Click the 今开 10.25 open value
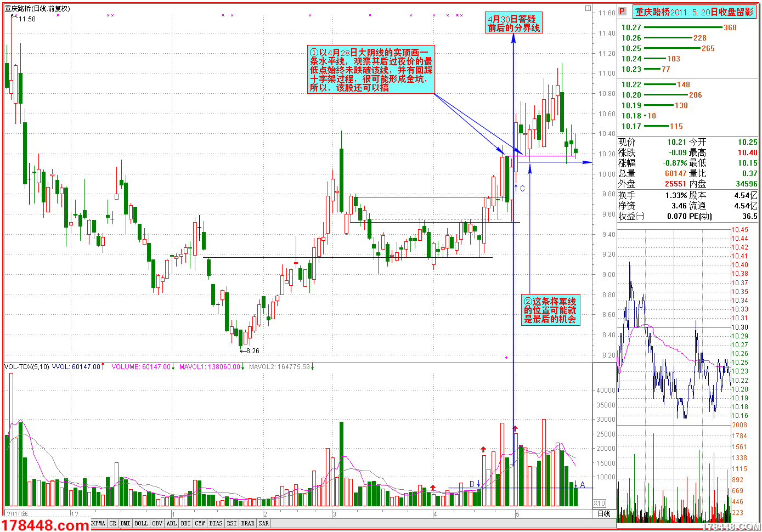This screenshot has height=532, width=762. (x=747, y=142)
